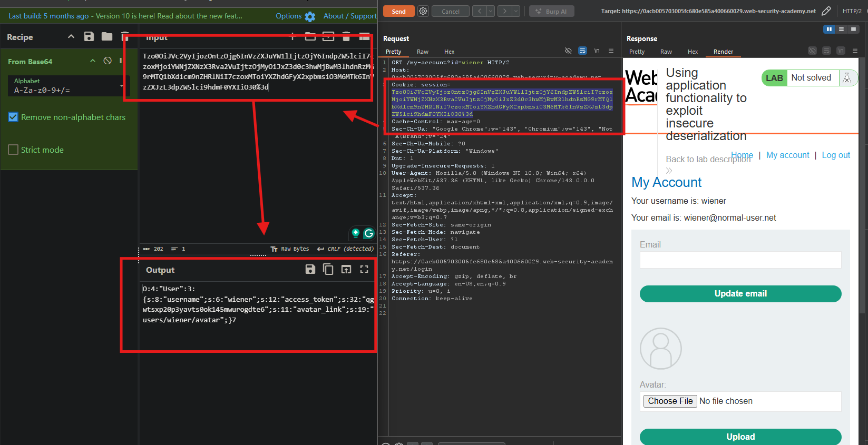The height and width of the screenshot is (445, 868).
Task: Open the Home link
Action: [x=742, y=155]
